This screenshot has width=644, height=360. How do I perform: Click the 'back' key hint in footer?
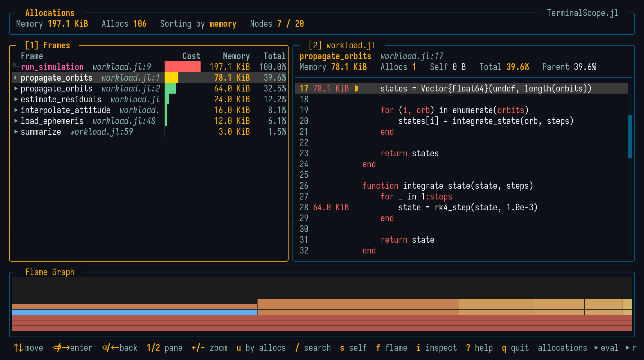pos(120,348)
